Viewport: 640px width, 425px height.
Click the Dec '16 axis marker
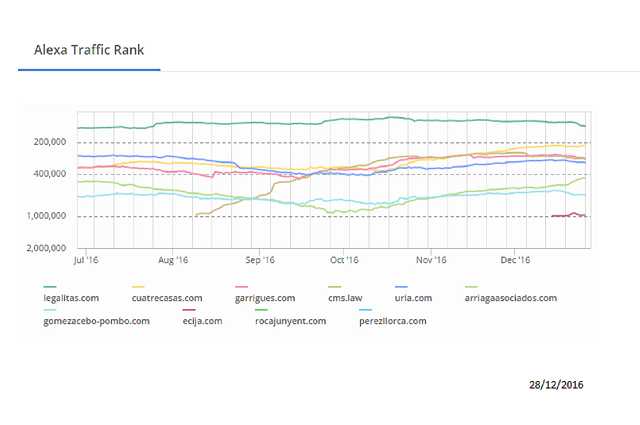[515, 260]
